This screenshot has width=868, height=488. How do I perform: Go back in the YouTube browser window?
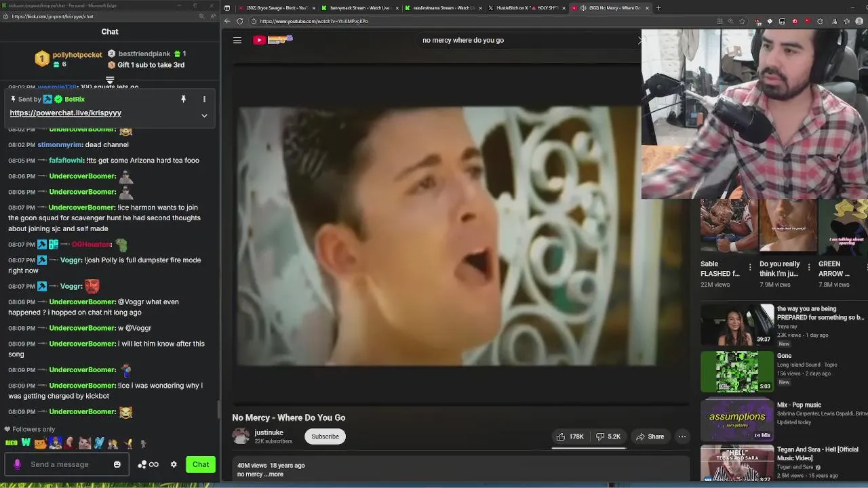pyautogui.click(x=227, y=21)
